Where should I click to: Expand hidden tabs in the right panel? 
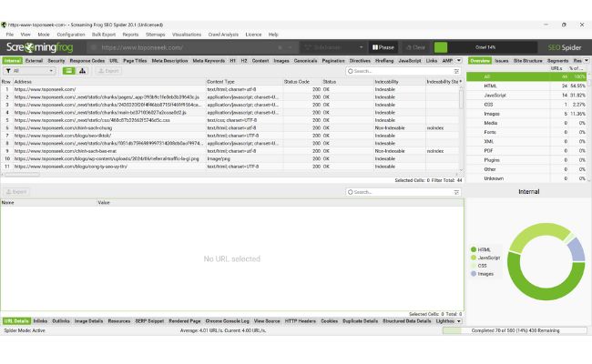click(587, 60)
